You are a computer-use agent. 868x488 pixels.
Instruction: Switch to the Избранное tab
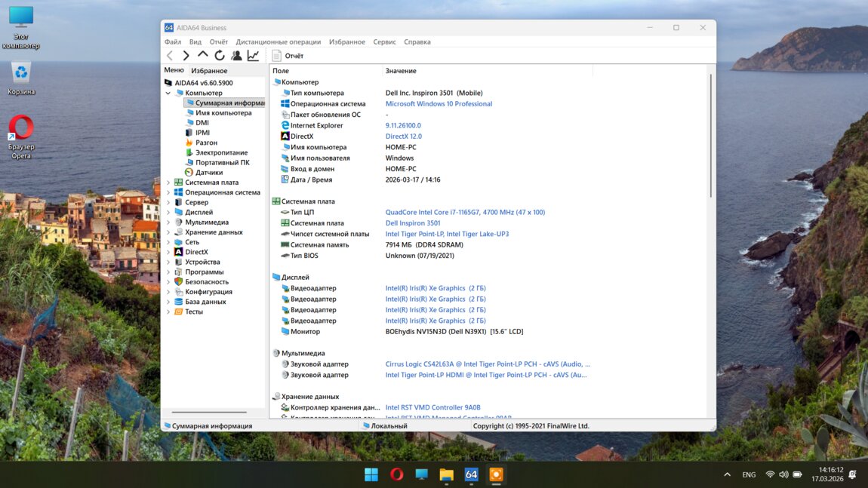(209, 71)
